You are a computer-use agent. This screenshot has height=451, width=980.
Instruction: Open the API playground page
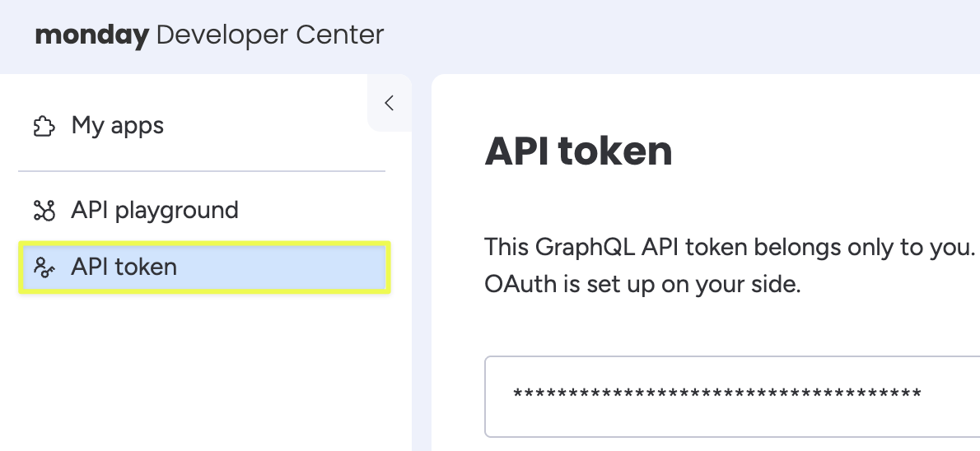[154, 210]
